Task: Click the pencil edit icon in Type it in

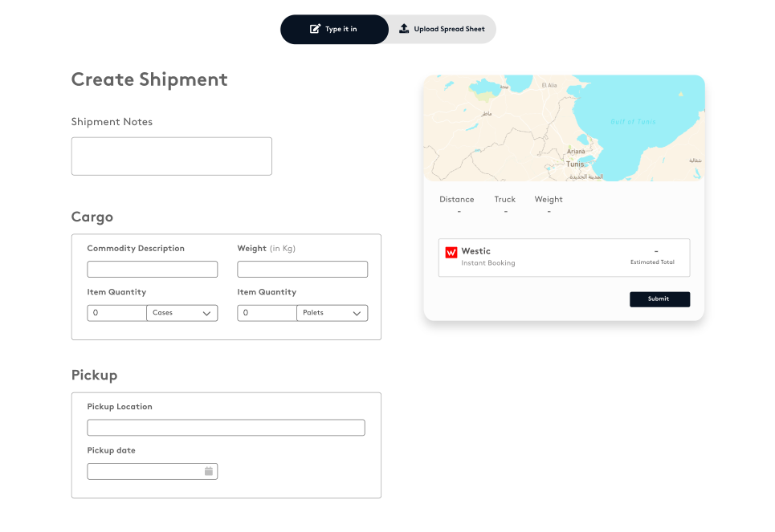Action: pyautogui.click(x=316, y=29)
